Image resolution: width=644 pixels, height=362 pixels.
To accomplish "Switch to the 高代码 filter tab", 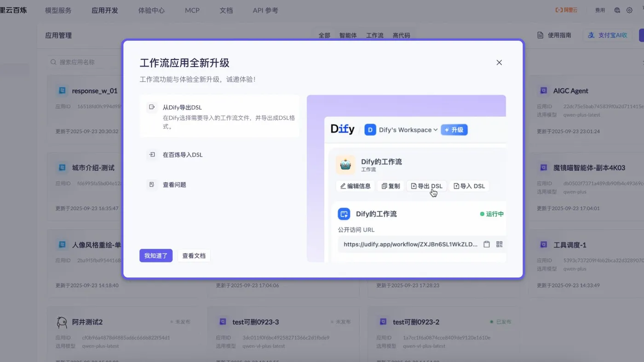I will pos(402,35).
